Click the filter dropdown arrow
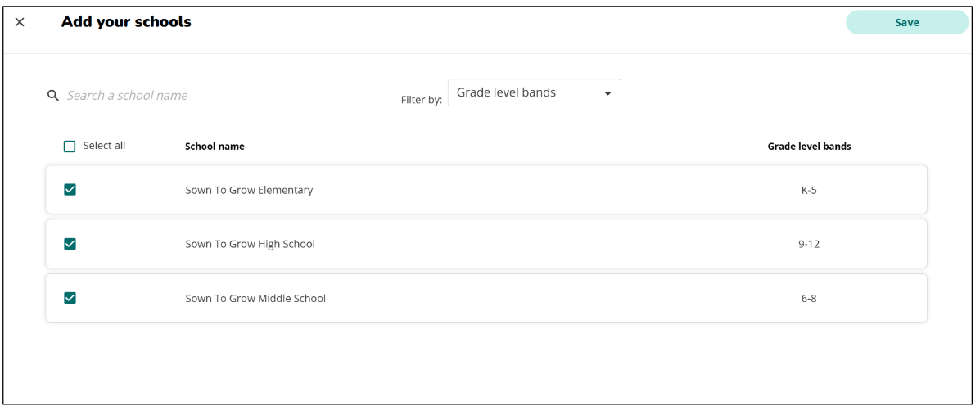The image size is (980, 415). [x=607, y=94]
